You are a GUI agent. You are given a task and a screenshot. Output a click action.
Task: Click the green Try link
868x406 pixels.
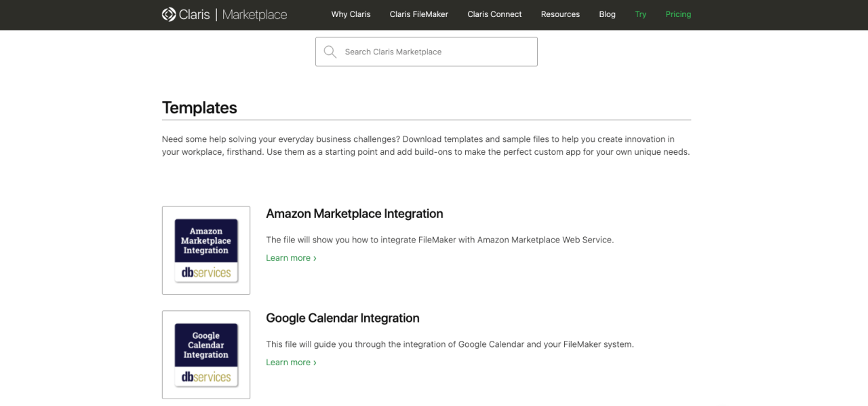tap(641, 14)
